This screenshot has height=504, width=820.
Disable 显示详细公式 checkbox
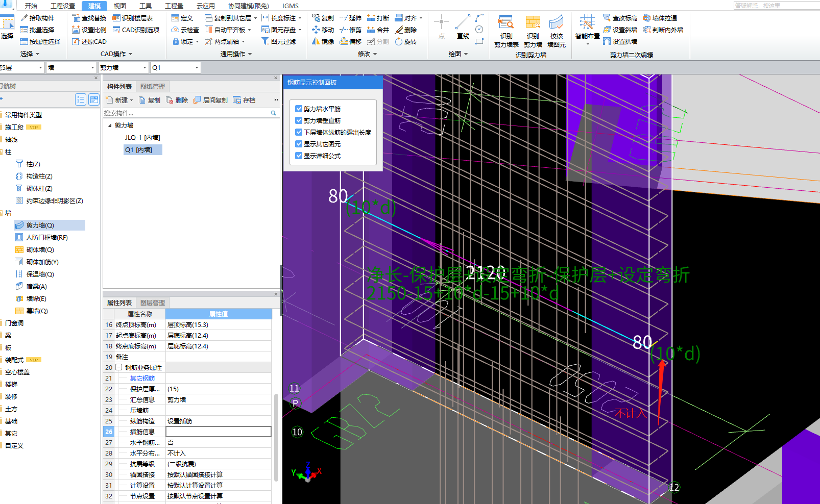(x=299, y=156)
